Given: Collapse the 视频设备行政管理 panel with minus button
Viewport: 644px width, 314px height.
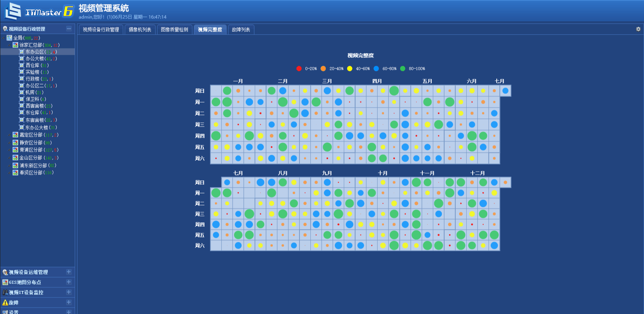Looking at the screenshot, I should click(69, 29).
